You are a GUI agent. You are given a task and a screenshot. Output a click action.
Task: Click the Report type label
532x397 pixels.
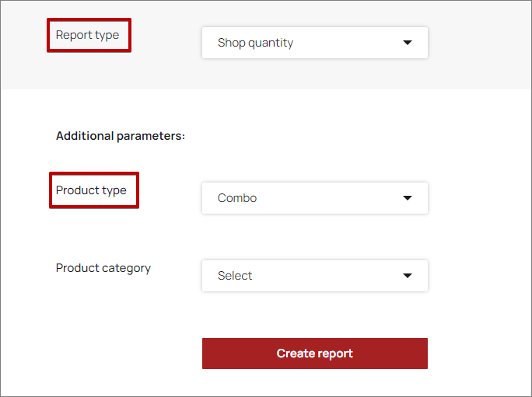(87, 35)
